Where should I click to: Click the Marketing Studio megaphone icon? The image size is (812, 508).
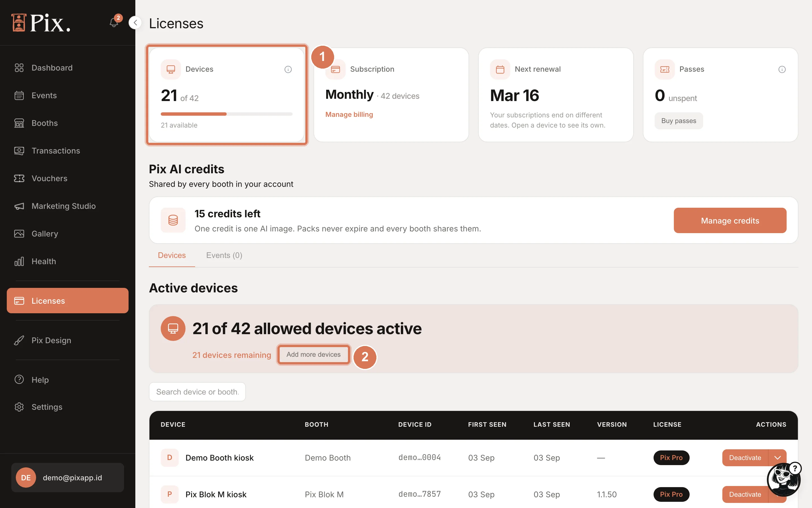(19, 206)
